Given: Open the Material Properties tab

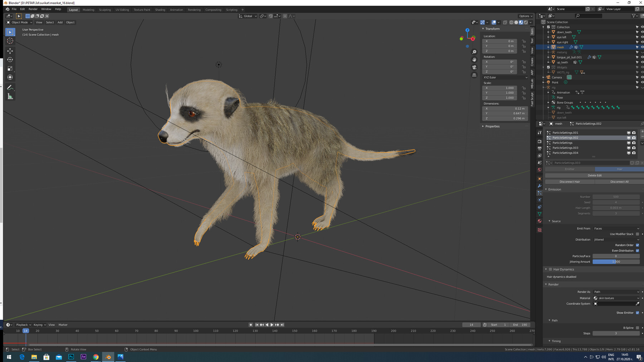Looking at the screenshot, I should coord(540,221).
